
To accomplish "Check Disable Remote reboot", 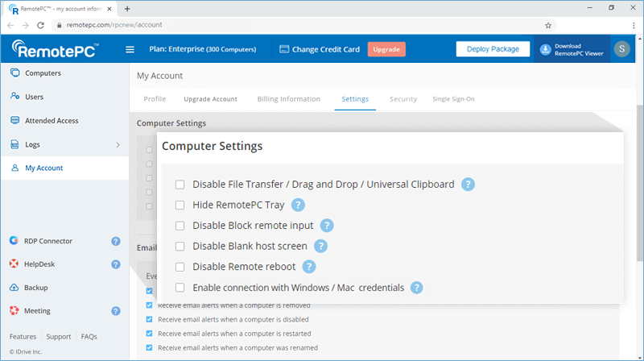I will tap(180, 267).
